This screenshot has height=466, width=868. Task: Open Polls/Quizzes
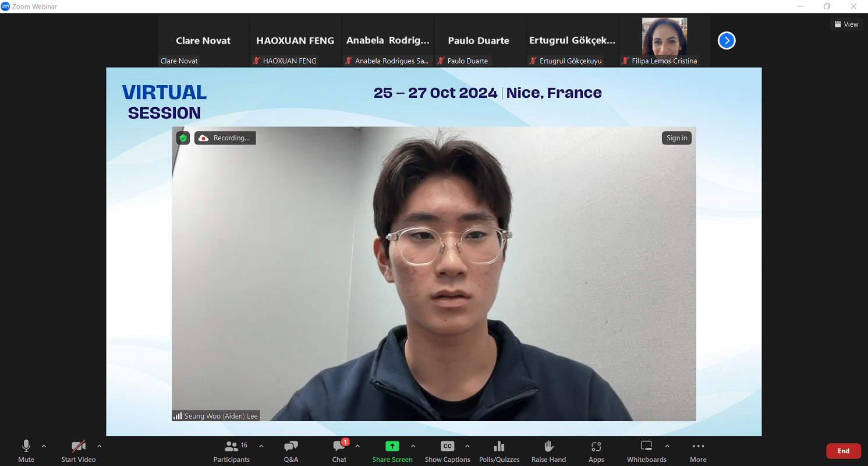coord(499,451)
